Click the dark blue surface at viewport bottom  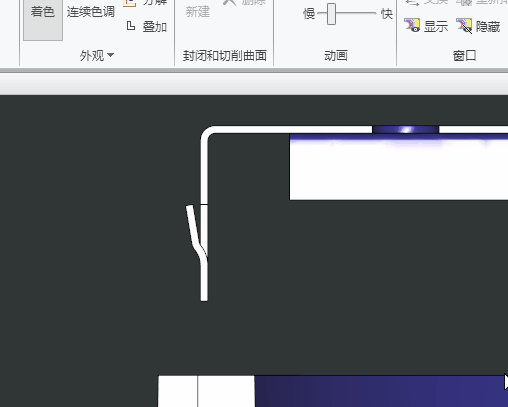(380, 391)
